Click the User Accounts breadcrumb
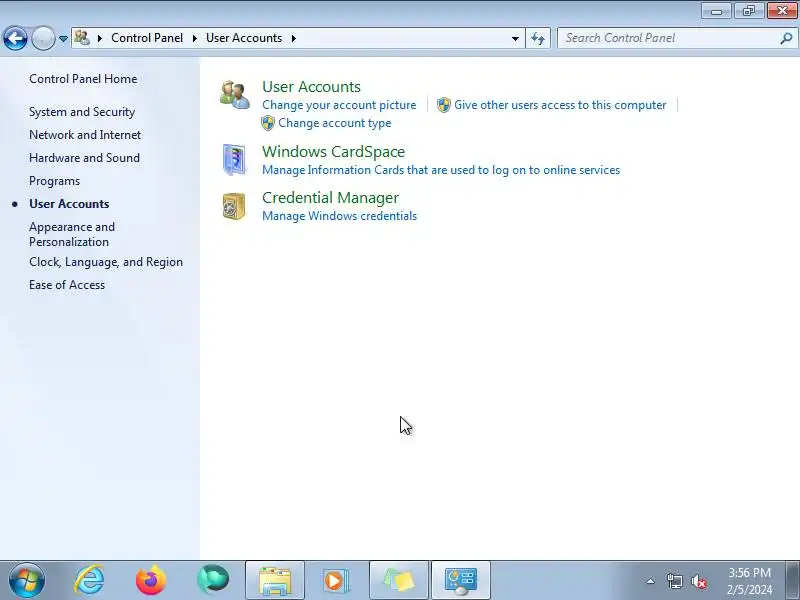The image size is (800, 600). [x=244, y=38]
